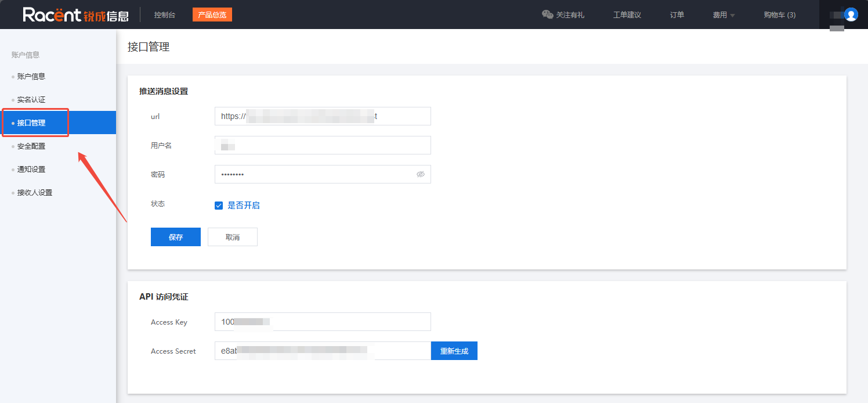This screenshot has height=403, width=868.
Task: Open 控制台 in the top navigation
Action: (165, 15)
